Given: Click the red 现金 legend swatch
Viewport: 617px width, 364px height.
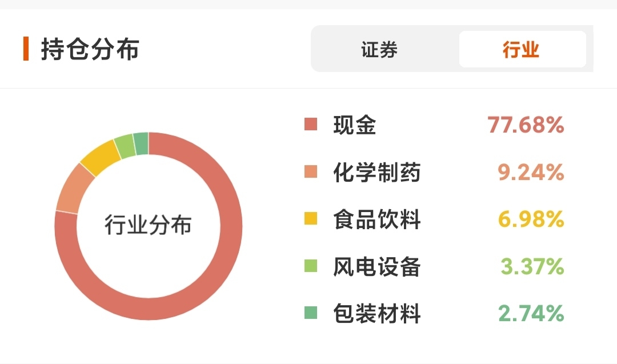Looking at the screenshot, I should pyautogui.click(x=310, y=124).
